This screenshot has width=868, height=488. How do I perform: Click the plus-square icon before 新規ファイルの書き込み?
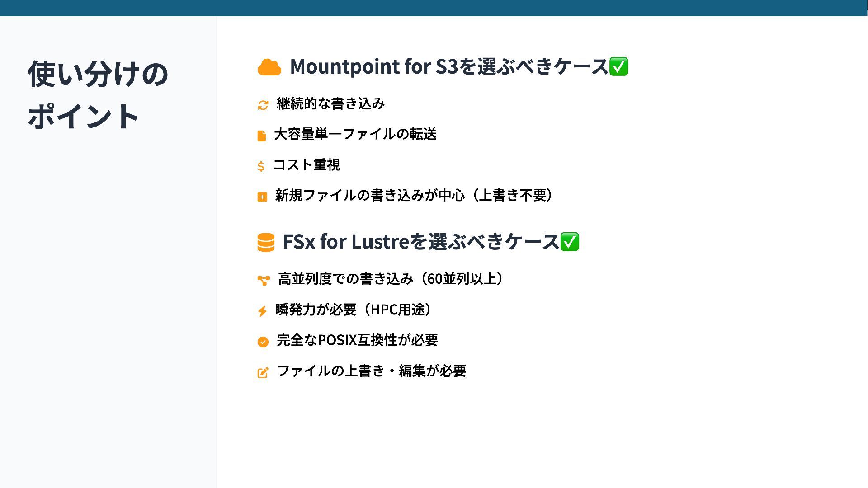click(x=262, y=197)
